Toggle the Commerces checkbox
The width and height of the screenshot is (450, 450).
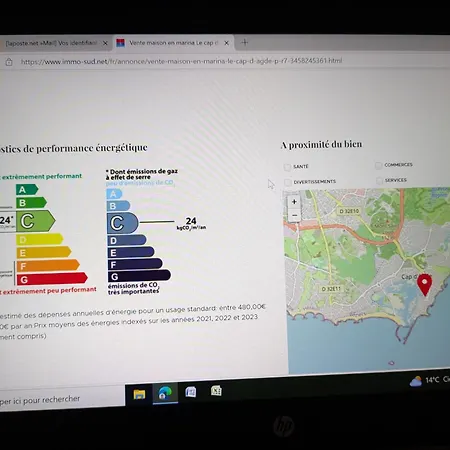(378, 166)
